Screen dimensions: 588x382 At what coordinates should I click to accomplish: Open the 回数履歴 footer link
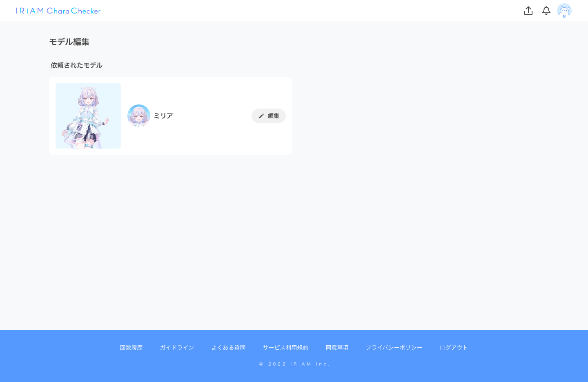[131, 348]
